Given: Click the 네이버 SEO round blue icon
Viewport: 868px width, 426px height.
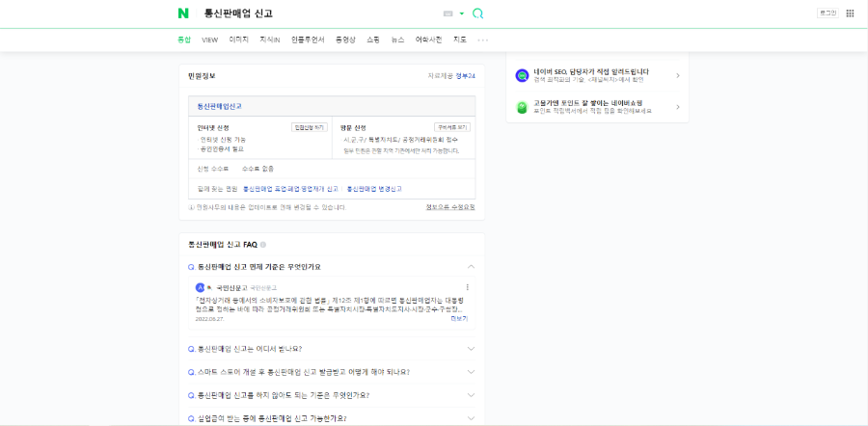Looking at the screenshot, I should click(522, 76).
